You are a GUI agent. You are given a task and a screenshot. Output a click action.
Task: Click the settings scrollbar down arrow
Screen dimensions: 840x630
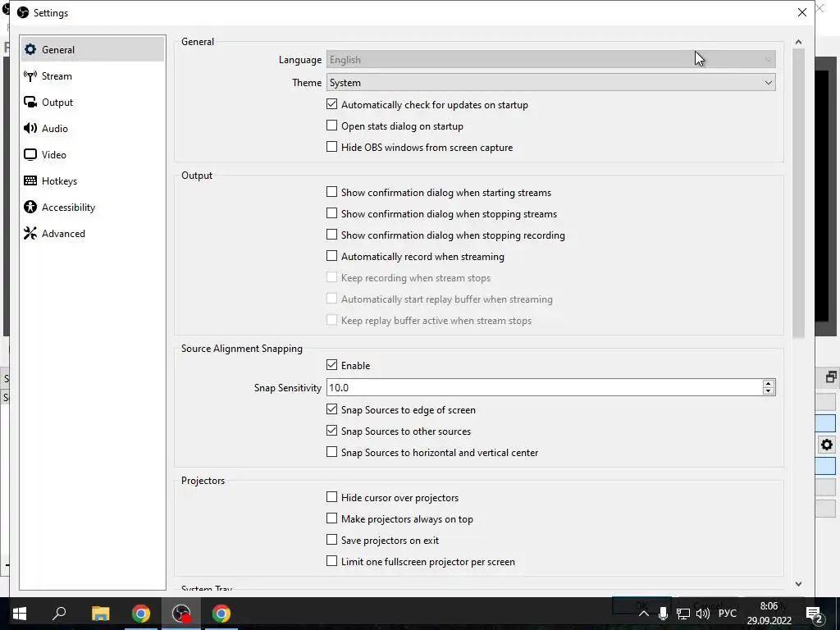point(798,584)
